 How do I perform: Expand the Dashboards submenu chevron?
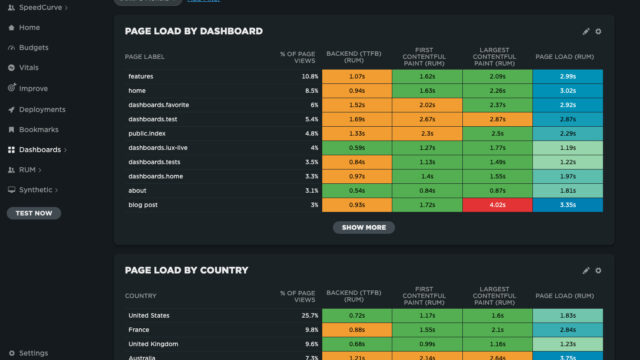tap(65, 150)
